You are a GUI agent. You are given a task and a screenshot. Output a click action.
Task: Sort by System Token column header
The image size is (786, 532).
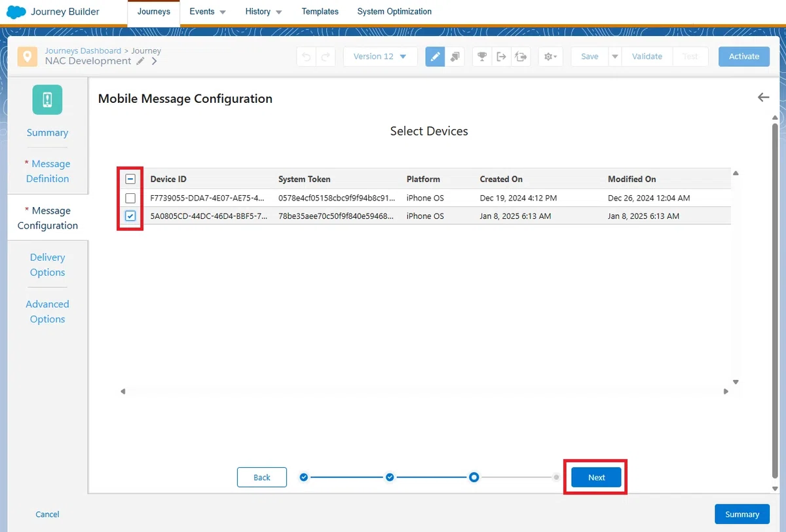click(x=305, y=179)
